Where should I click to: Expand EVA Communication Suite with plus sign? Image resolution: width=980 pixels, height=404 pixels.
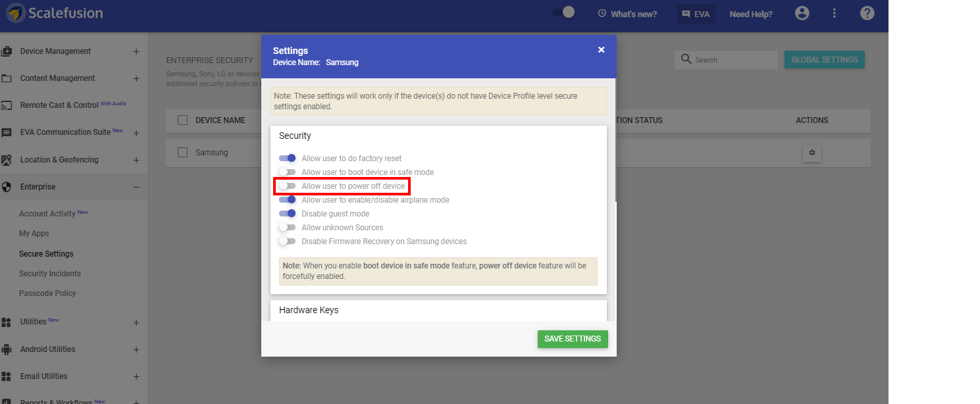tap(136, 133)
